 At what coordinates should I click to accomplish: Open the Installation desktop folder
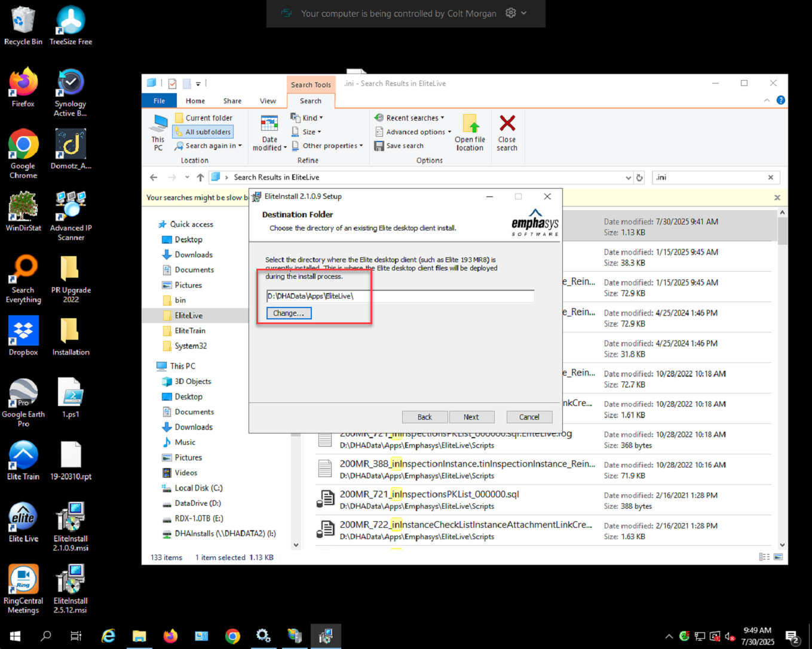point(71,336)
